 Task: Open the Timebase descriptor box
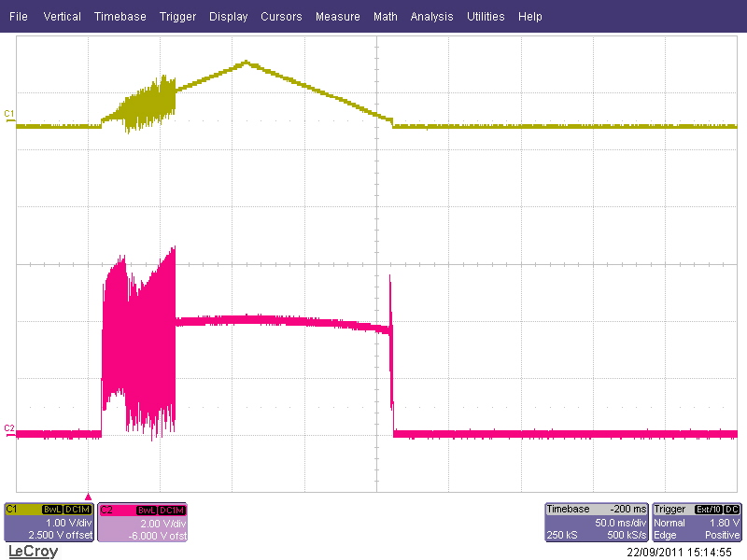tap(597, 523)
